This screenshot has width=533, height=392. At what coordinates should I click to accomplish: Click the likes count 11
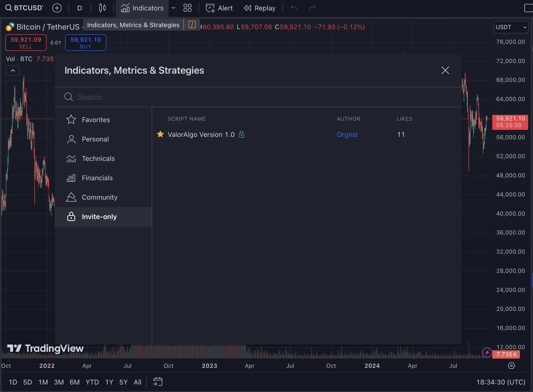[x=401, y=134]
